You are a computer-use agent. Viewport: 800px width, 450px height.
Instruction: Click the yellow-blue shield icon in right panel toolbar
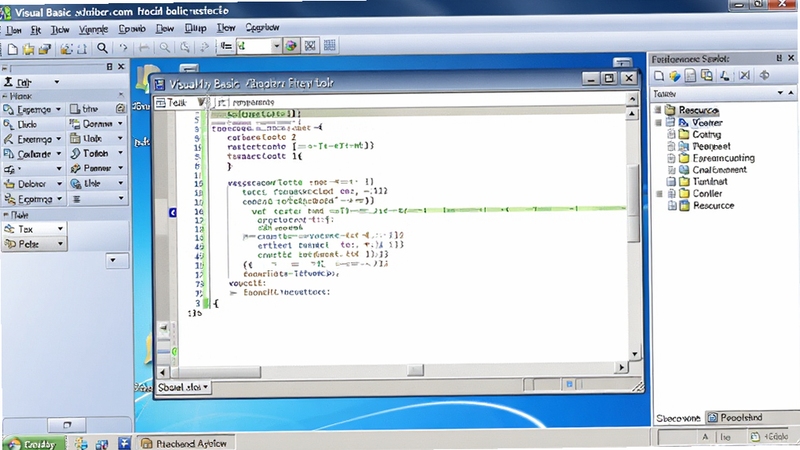click(x=674, y=76)
